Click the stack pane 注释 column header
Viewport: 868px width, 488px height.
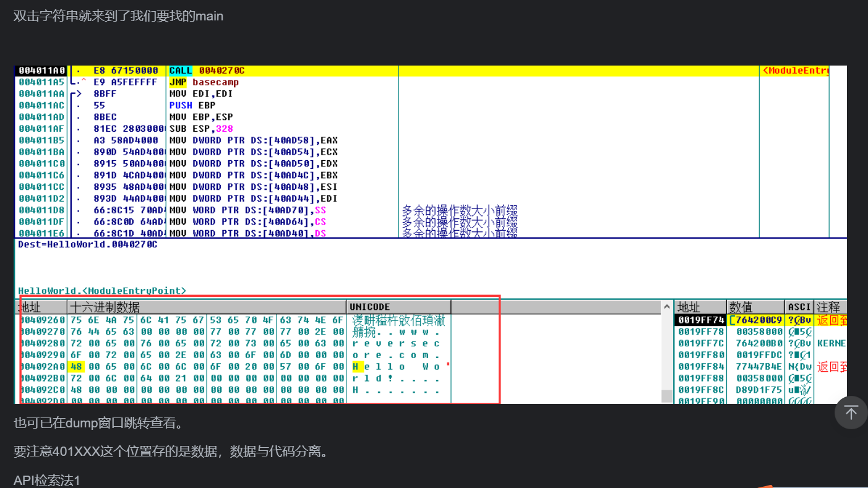point(828,307)
